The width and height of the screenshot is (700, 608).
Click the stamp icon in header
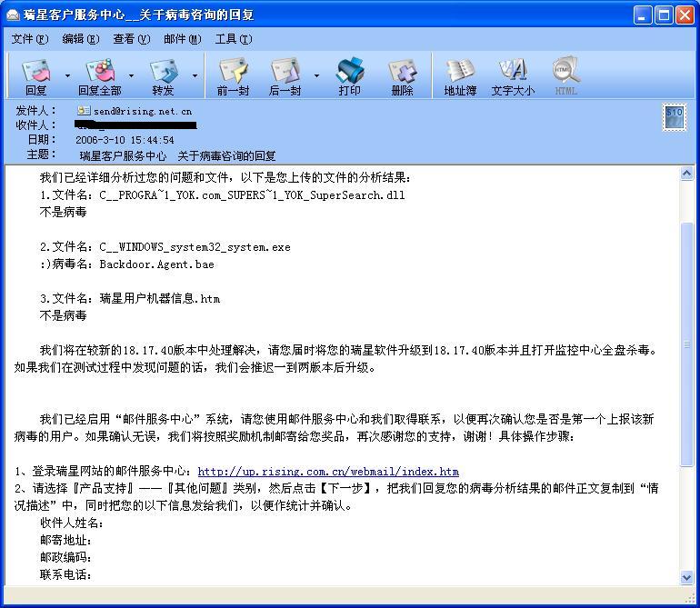coord(675,117)
